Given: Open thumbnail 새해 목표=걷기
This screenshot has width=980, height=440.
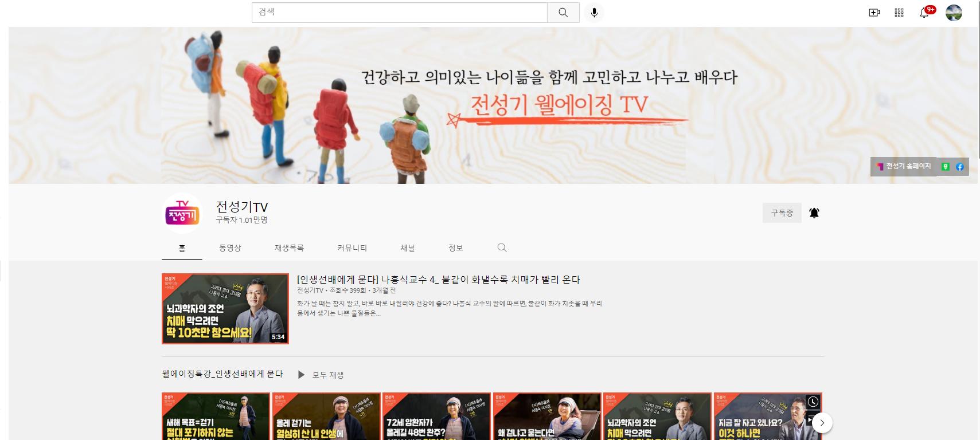Looking at the screenshot, I should (216, 416).
